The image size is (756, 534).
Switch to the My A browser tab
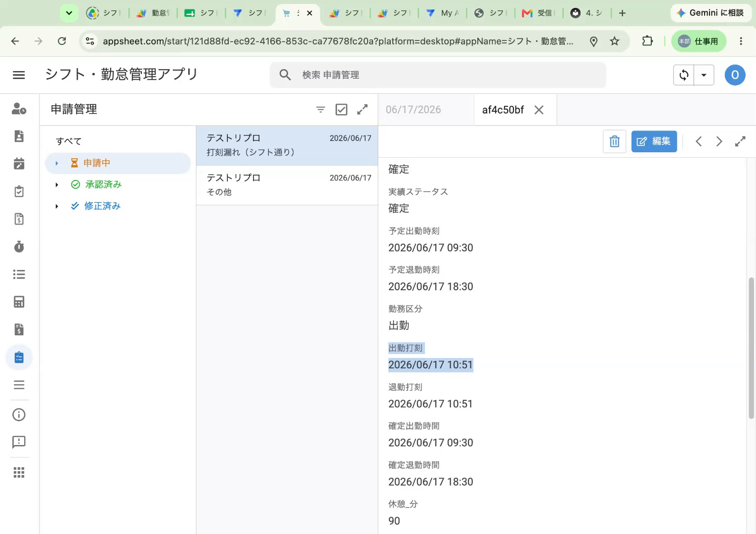[443, 13]
